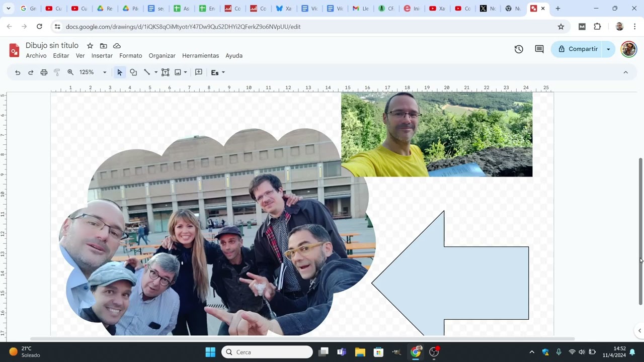Select the man in yellow shirt photo
The image size is (644, 362).
click(x=437, y=134)
